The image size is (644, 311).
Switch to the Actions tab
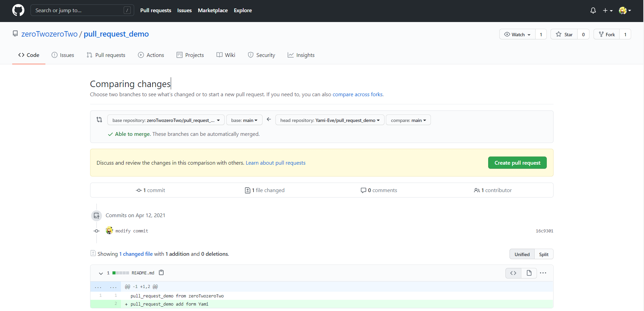coord(151,55)
